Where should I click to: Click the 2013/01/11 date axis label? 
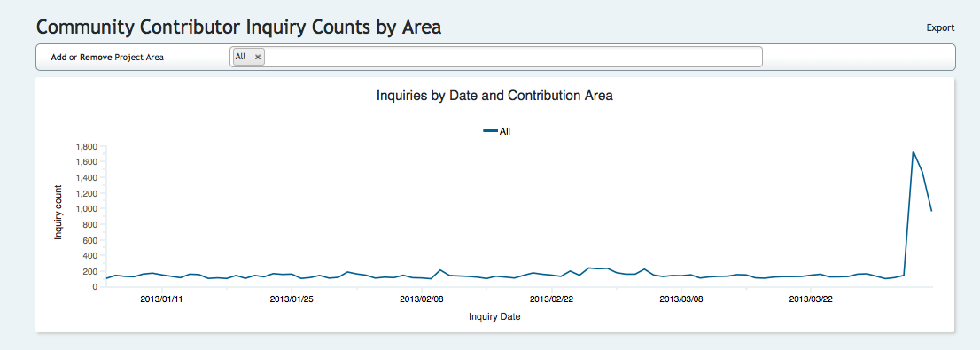click(161, 299)
